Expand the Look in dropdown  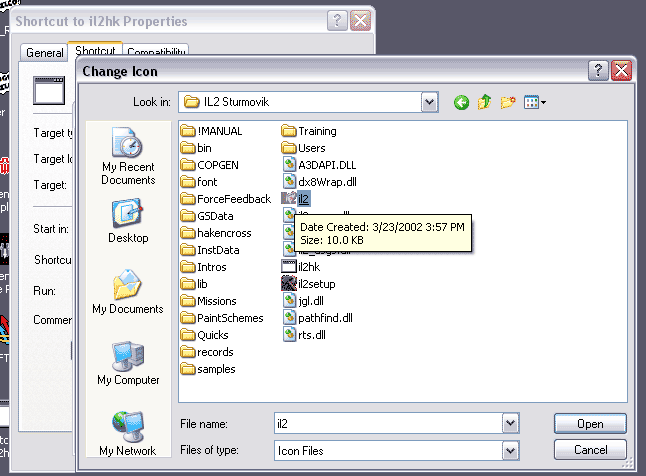pos(429,102)
